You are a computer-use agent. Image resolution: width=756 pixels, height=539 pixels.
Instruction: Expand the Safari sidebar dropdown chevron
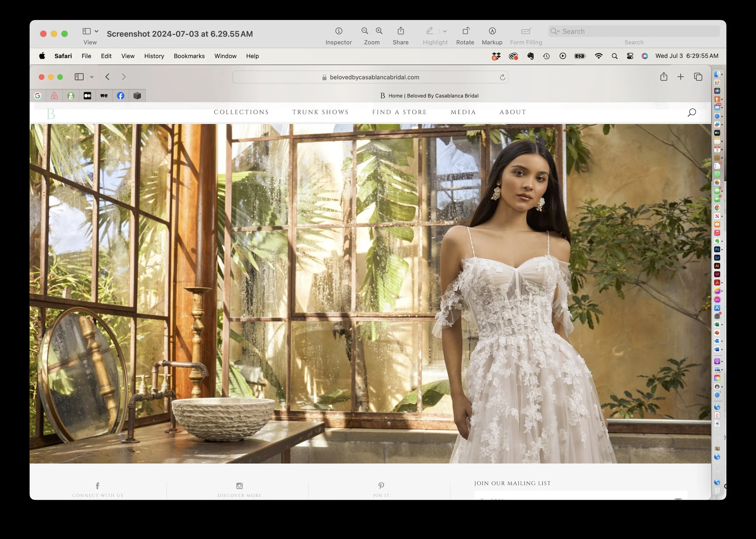tap(92, 77)
